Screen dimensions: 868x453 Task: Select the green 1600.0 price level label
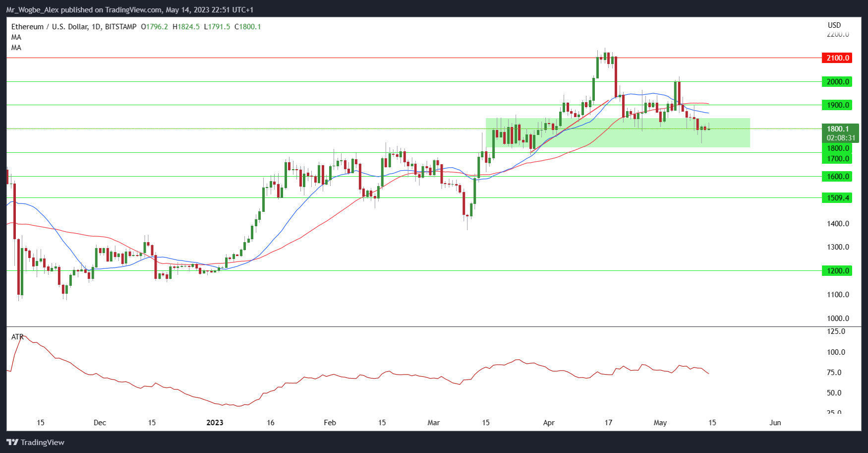pyautogui.click(x=837, y=177)
